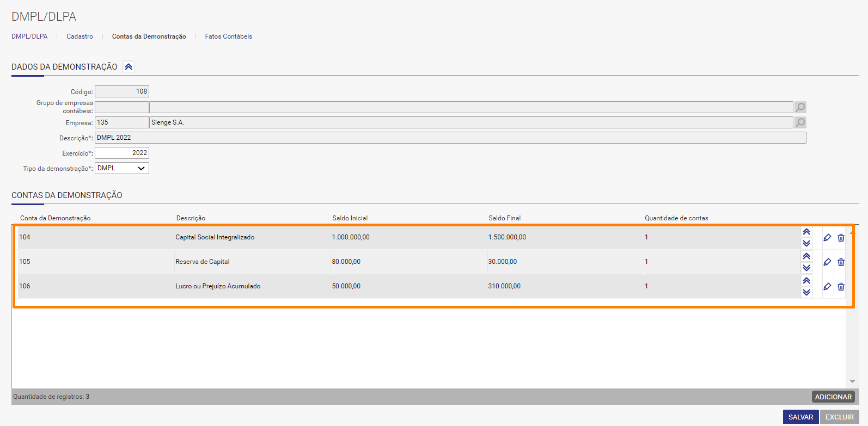Focus the Descrição field DMPL 2022
This screenshot has width=868, height=426.
click(x=450, y=138)
